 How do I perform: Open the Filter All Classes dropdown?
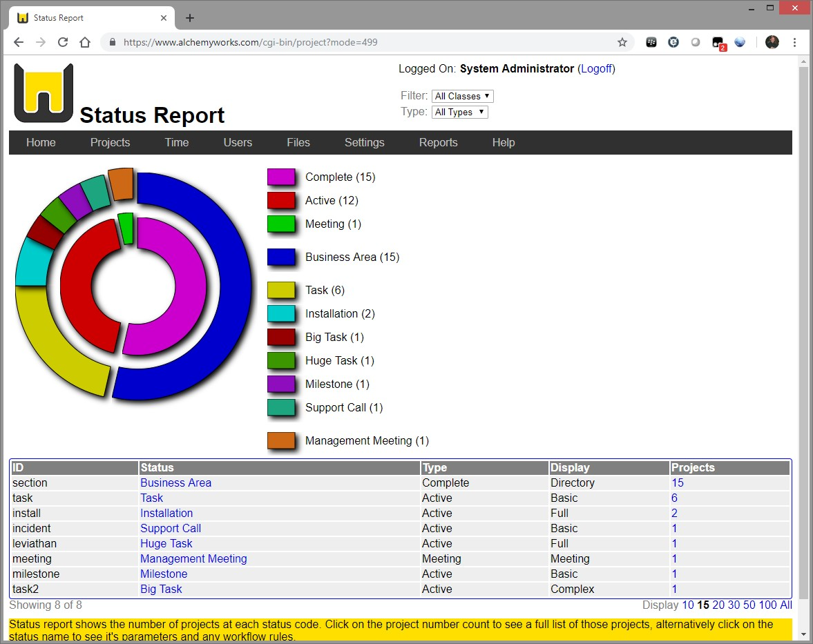(x=463, y=97)
